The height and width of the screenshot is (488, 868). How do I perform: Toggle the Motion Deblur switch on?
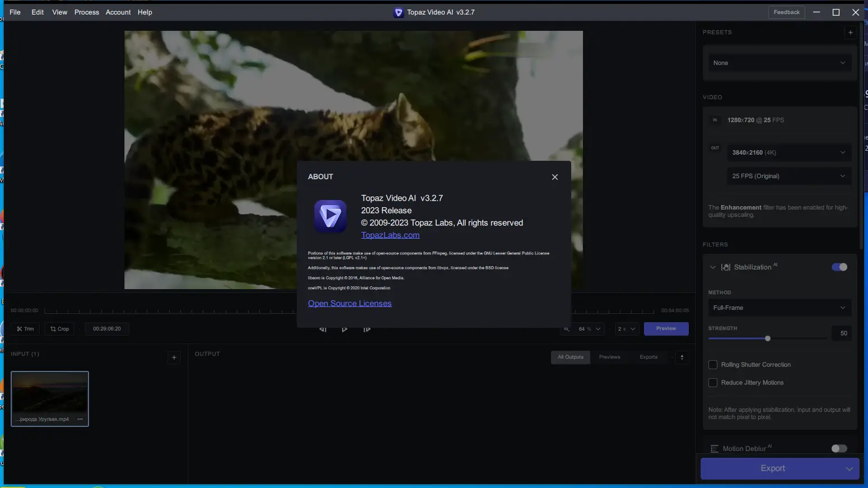[839, 449]
